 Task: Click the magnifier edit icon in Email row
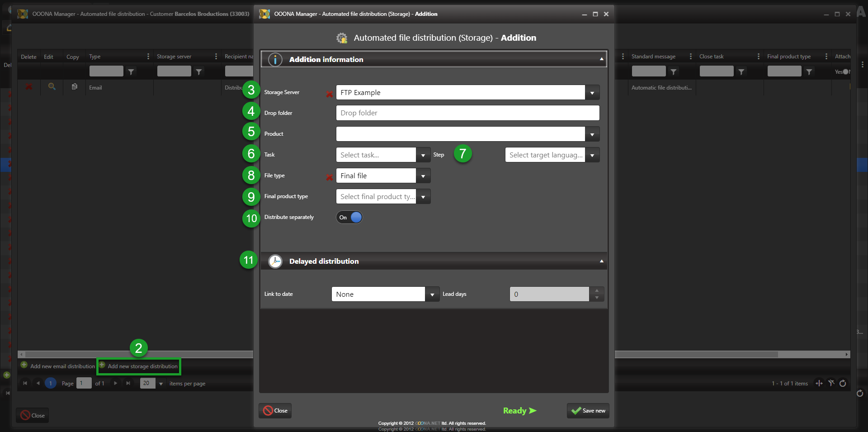click(52, 87)
